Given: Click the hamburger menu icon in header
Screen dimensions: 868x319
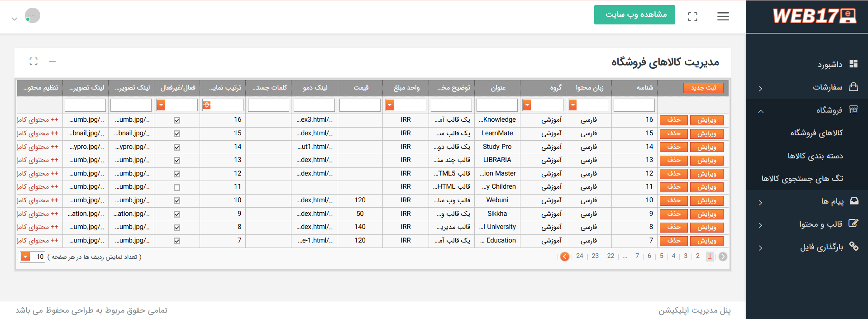Looking at the screenshot, I should (x=723, y=16).
